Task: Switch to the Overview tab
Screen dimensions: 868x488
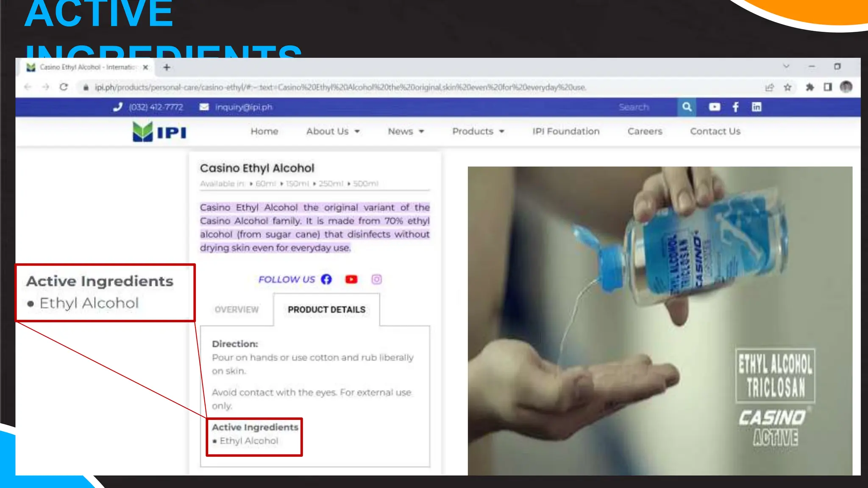Action: [x=236, y=310]
